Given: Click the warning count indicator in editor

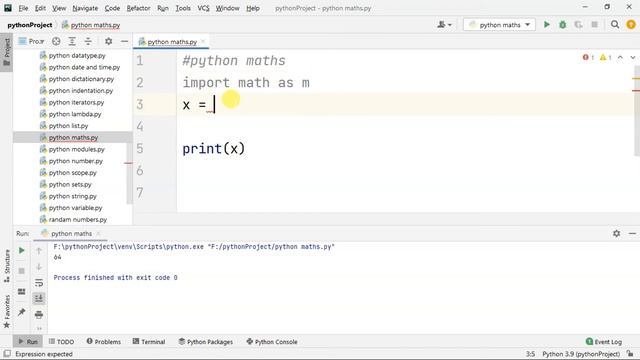Looking at the screenshot, I should tap(605, 58).
